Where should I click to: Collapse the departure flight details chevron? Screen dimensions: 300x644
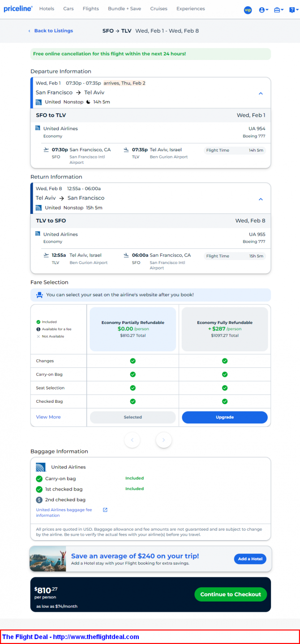click(x=261, y=94)
